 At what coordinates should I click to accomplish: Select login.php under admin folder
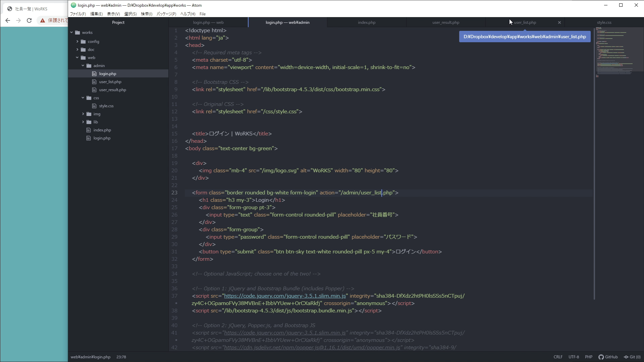coord(108,74)
